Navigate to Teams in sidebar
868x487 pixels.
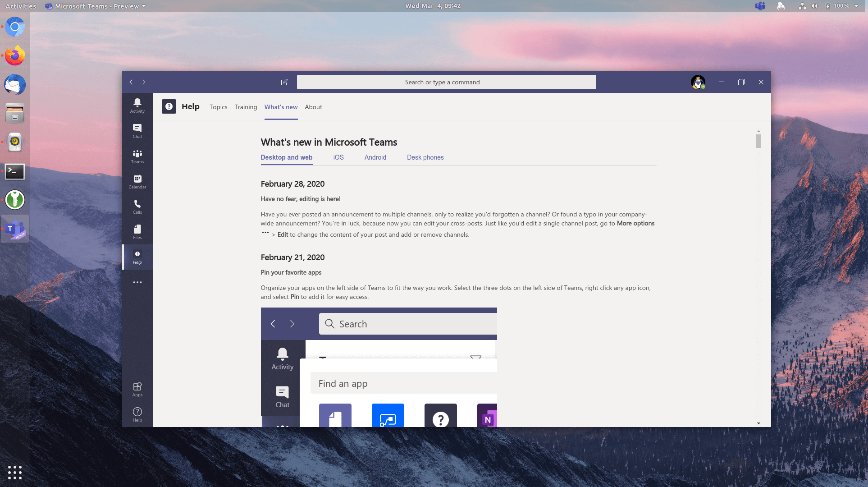click(137, 156)
